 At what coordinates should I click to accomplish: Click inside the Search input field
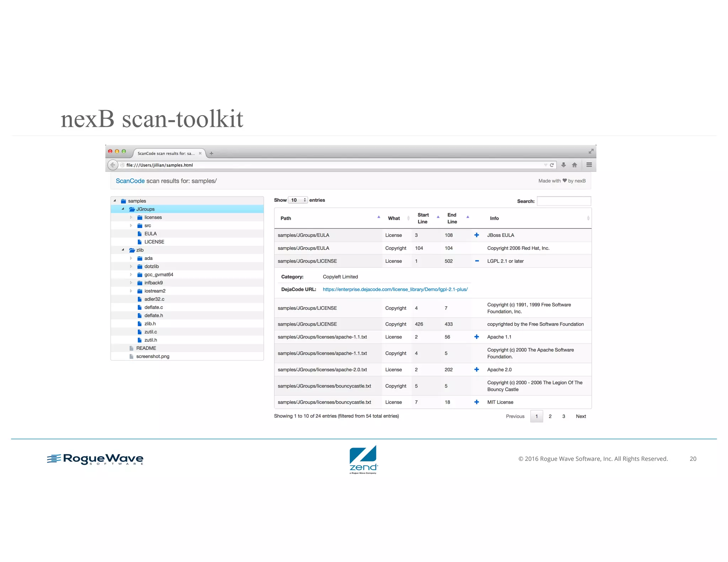564,201
